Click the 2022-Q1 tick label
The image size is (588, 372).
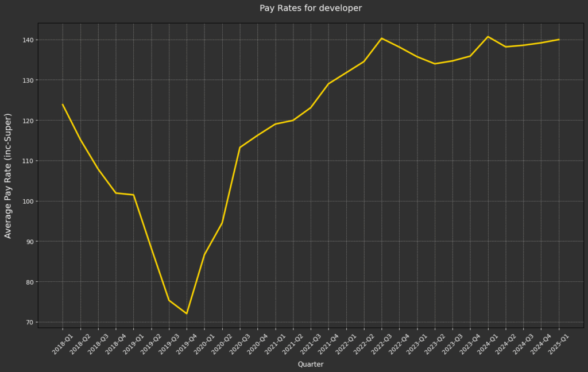coord(346,344)
